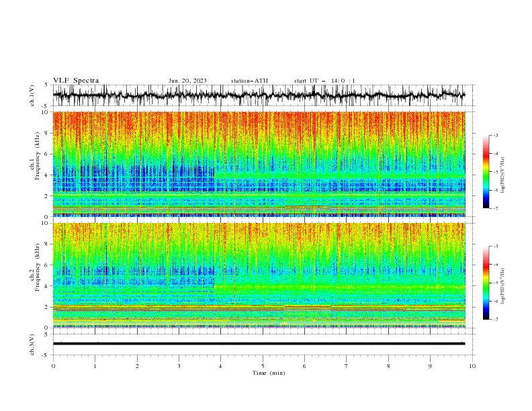This screenshot has width=532, height=411.
Task: Click the lower log(PSD) colorbar label
Action: [503, 286]
